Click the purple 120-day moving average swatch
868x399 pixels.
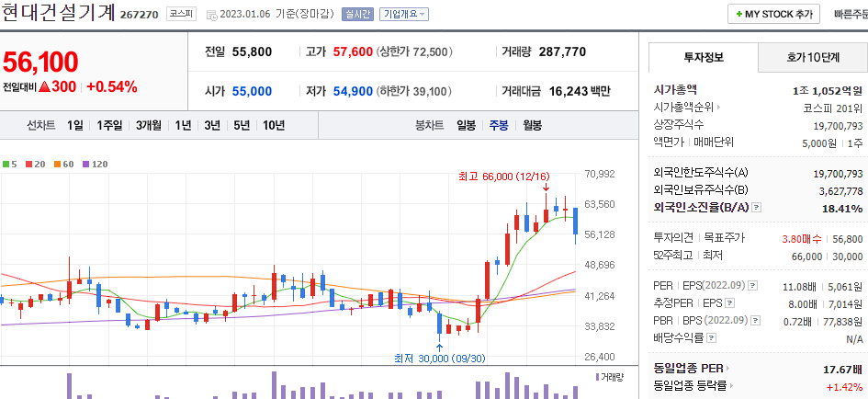85,164
